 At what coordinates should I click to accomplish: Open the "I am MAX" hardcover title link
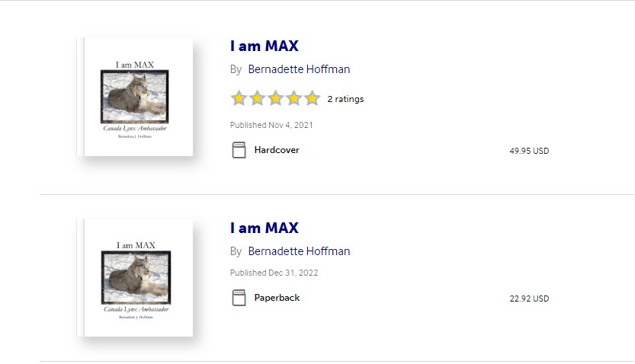click(264, 46)
